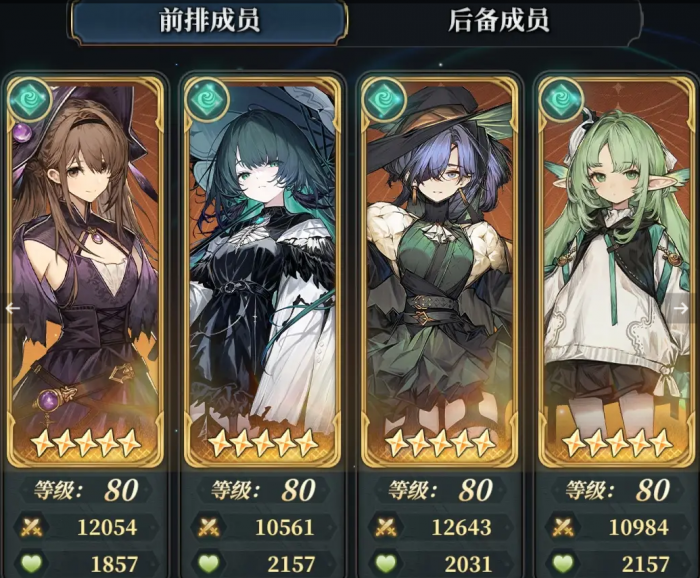The width and height of the screenshot is (700, 578).
Task: Click wind element icon on purple-haired character card
Action: pos(385,99)
